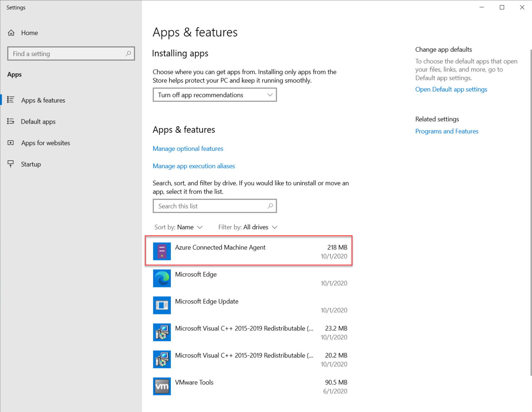Click the Apps for websites sidebar icon
Screen dimensions: 532x412
tap(11, 143)
